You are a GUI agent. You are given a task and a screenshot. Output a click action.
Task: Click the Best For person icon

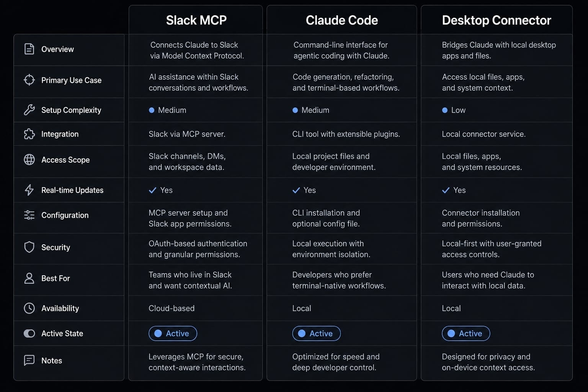coord(29,278)
